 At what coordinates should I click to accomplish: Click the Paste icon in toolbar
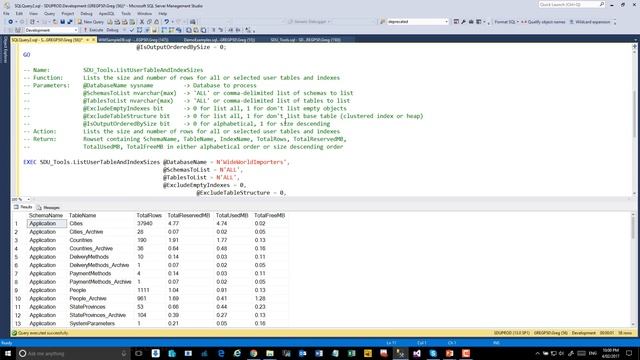[x=156, y=22]
